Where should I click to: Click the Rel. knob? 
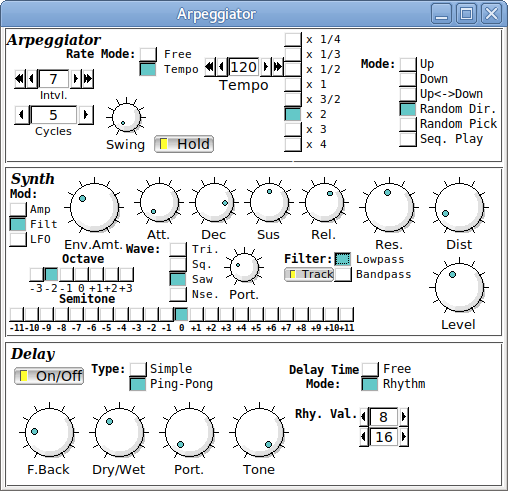pyautogui.click(x=324, y=202)
